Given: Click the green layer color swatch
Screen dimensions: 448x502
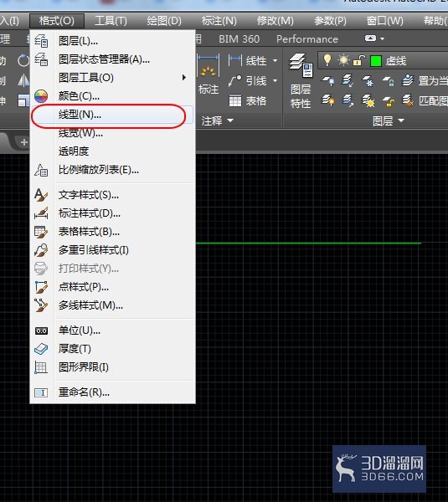Looking at the screenshot, I should pos(376,61).
